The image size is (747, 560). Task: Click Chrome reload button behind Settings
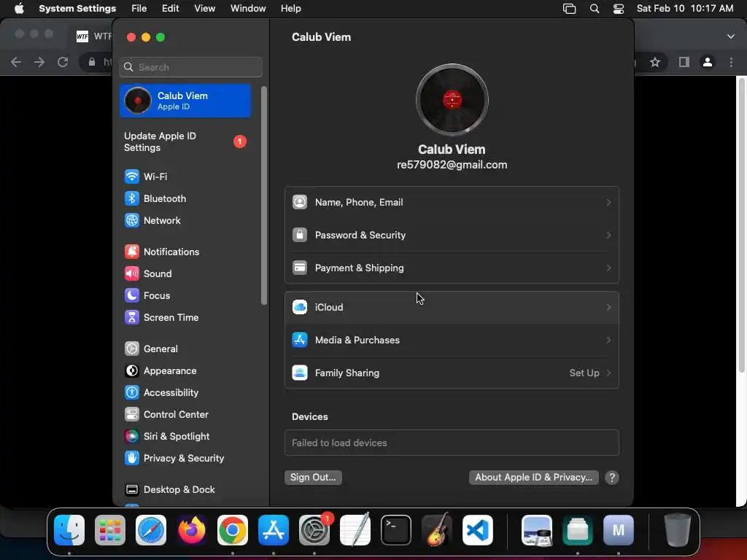[63, 62]
